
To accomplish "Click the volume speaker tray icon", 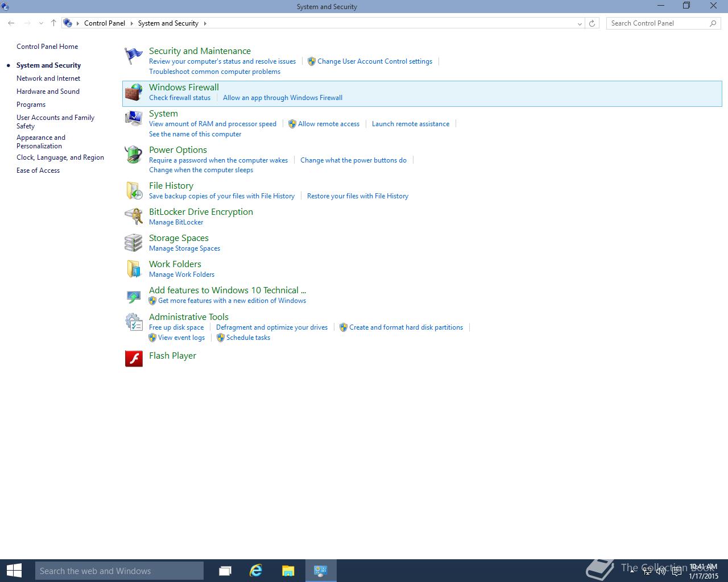I will (x=661, y=571).
